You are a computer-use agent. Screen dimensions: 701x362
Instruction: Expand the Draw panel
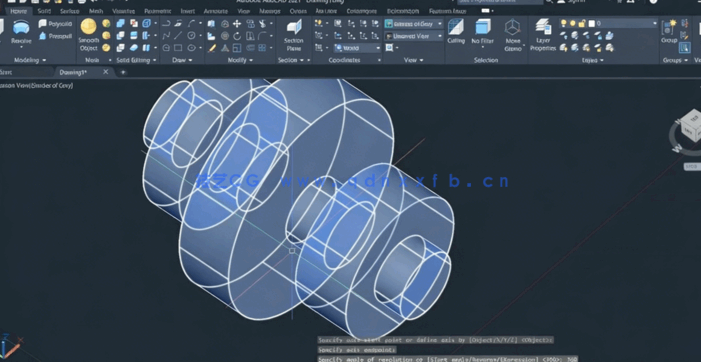pyautogui.click(x=182, y=60)
